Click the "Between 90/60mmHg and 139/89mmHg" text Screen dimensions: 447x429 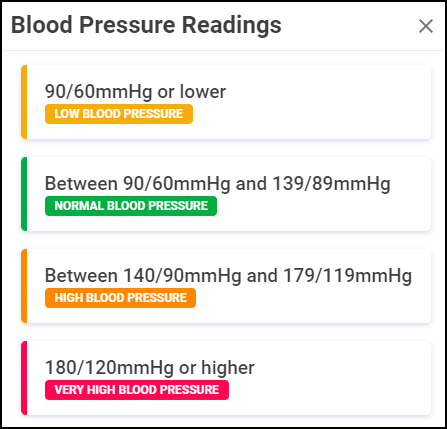click(x=218, y=184)
